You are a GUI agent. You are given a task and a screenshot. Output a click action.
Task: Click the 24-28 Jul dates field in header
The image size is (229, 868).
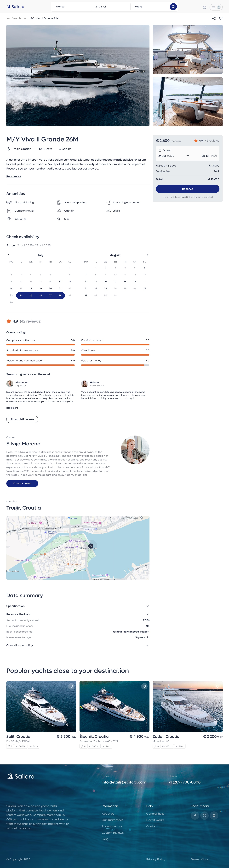tap(110, 7)
